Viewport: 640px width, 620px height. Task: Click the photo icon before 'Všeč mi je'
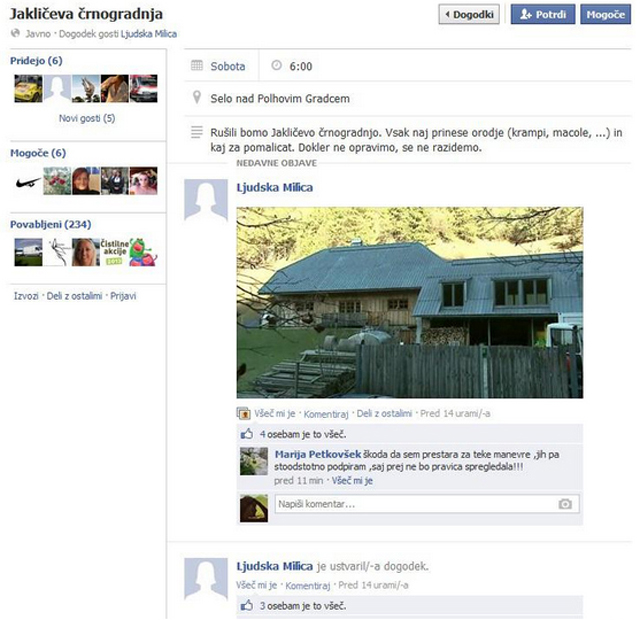pyautogui.click(x=244, y=413)
